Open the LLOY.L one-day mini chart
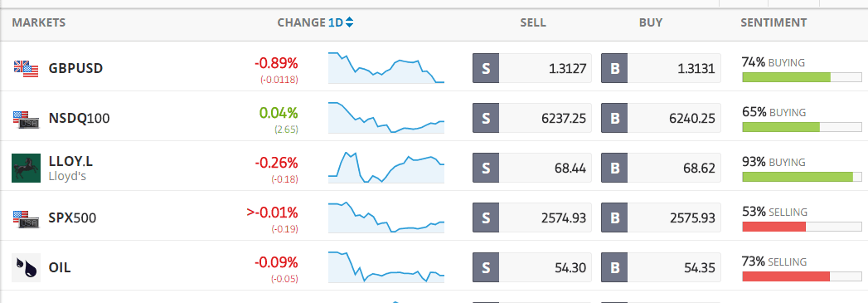Screen dimensions: 868x303 [x=386, y=168]
